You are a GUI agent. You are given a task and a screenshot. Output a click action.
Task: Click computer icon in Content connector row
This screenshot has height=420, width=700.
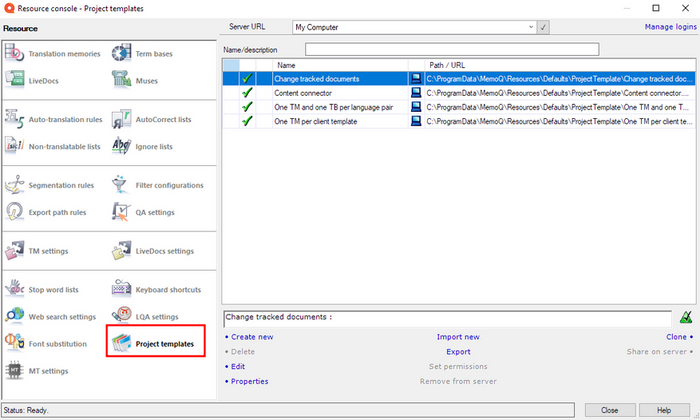point(416,93)
